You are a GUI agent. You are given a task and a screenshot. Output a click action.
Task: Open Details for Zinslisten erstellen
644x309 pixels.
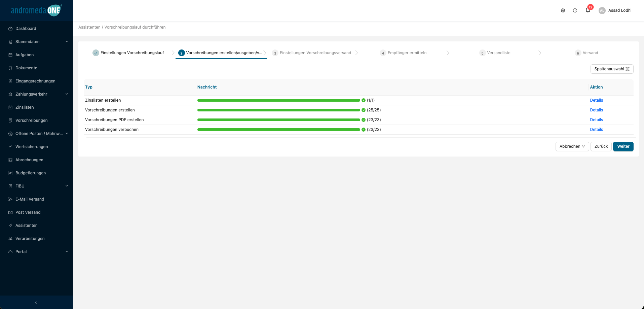click(x=596, y=100)
